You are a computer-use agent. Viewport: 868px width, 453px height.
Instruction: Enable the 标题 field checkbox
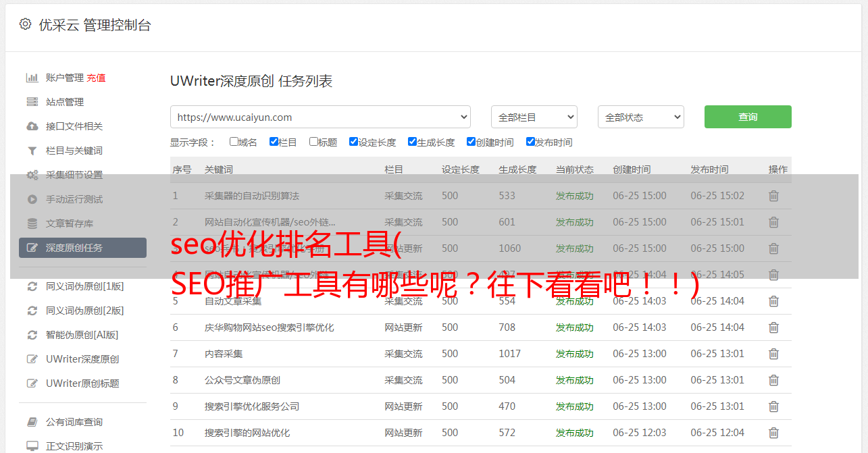click(x=313, y=142)
